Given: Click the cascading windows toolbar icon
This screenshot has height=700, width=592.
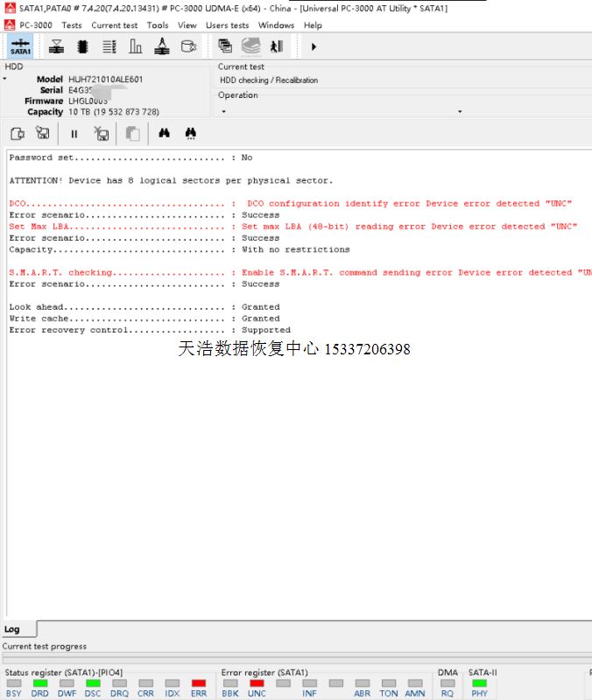Looking at the screenshot, I should click(225, 46).
